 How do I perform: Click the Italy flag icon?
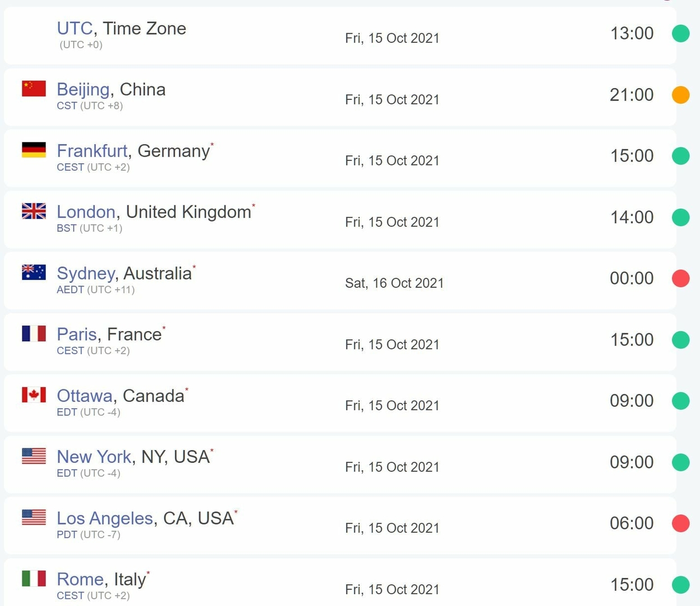[x=34, y=579]
